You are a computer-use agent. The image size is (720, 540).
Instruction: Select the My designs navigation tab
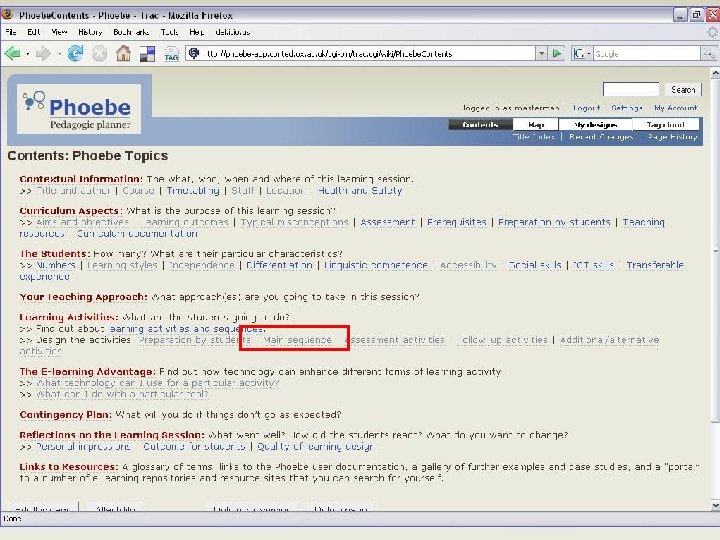(596, 124)
